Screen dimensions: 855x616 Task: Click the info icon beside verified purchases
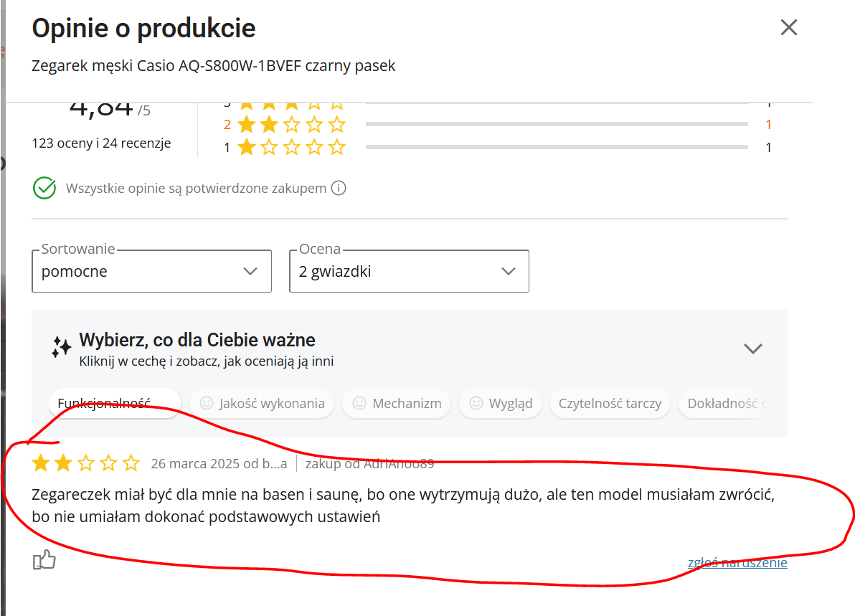[339, 189]
